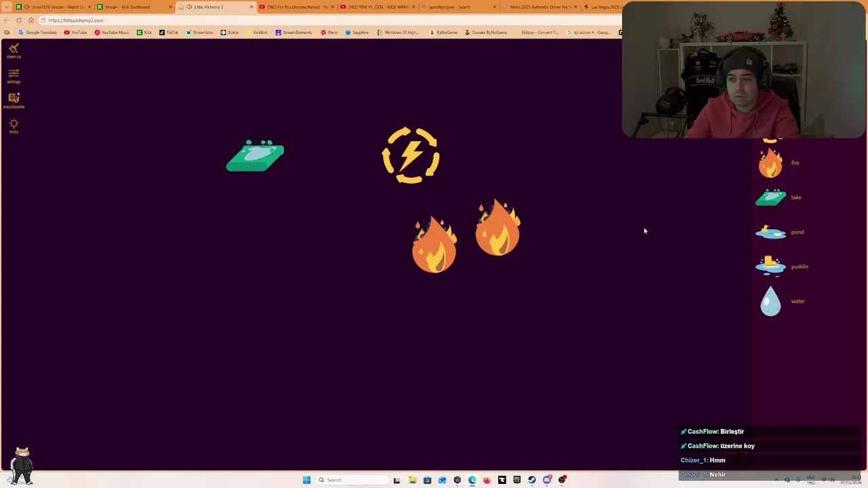
Task: Open the Botrix bookmark
Action: point(230,33)
